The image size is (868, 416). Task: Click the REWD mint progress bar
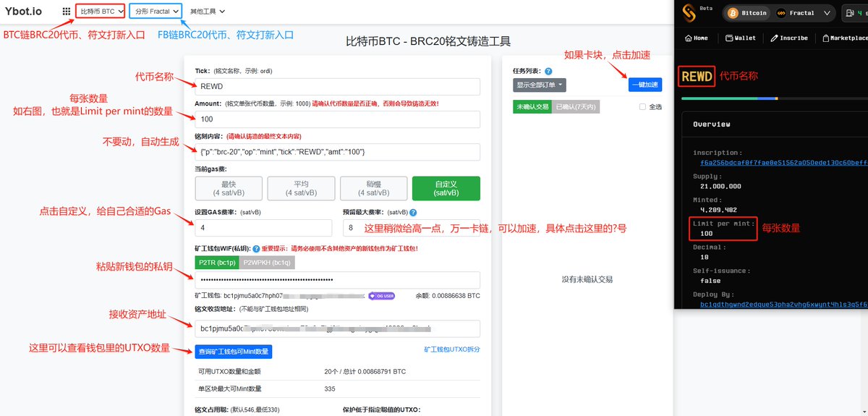click(774, 98)
